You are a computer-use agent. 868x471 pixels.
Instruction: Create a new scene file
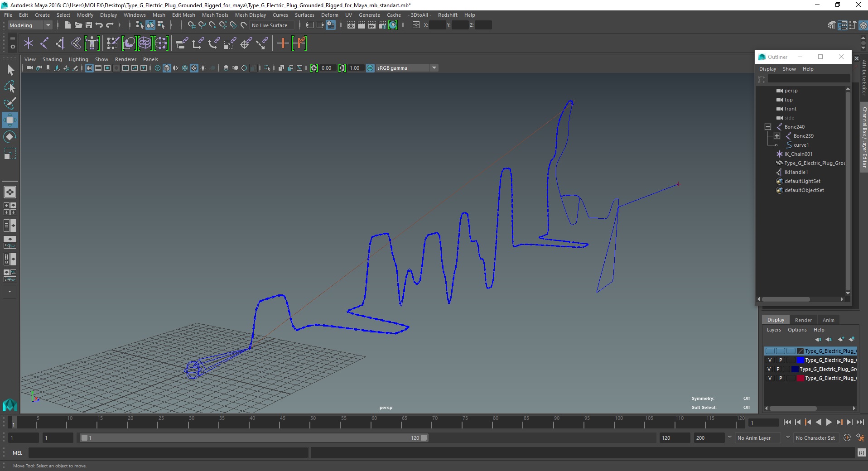pyautogui.click(x=68, y=25)
